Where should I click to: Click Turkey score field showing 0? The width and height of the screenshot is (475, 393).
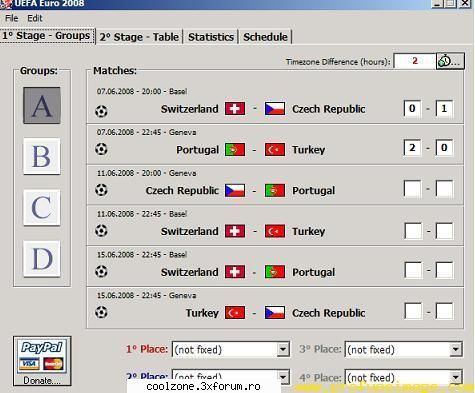(x=444, y=148)
